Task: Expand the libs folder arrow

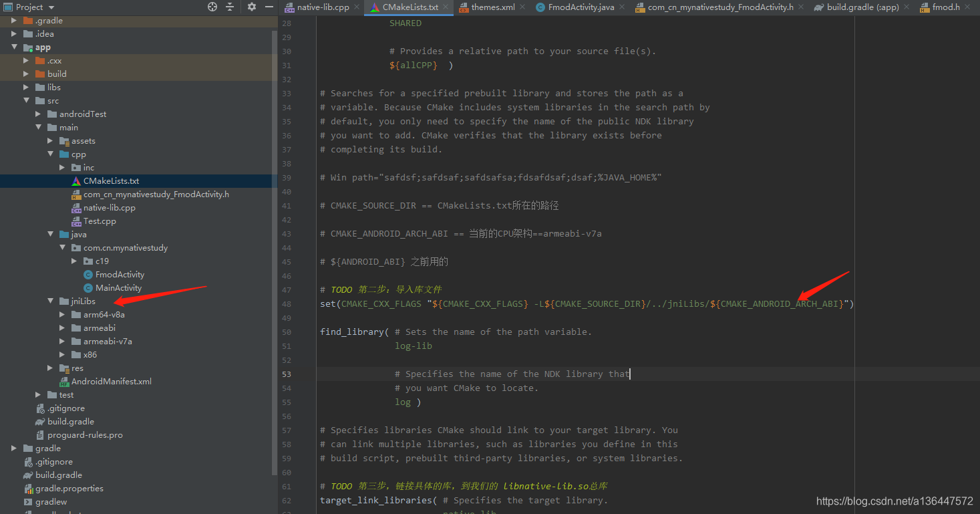Action: 26,88
